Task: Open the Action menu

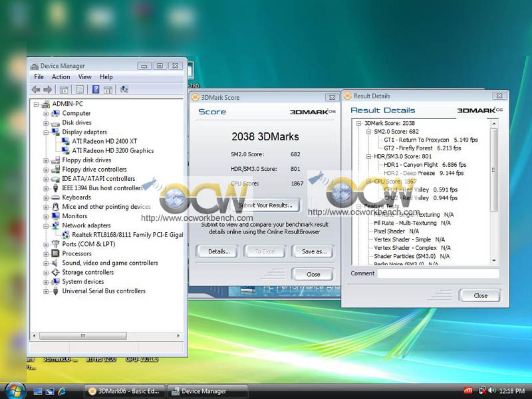Action: 61,77
